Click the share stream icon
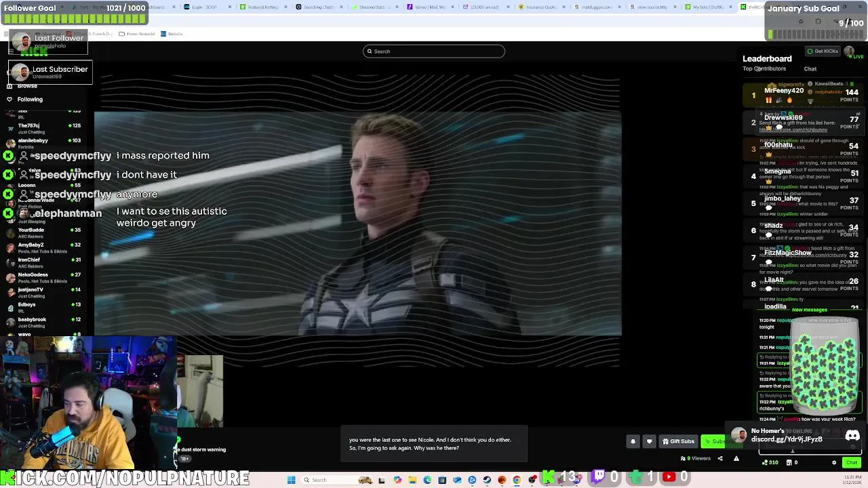Image resolution: width=868 pixels, height=488 pixels. 720,458
